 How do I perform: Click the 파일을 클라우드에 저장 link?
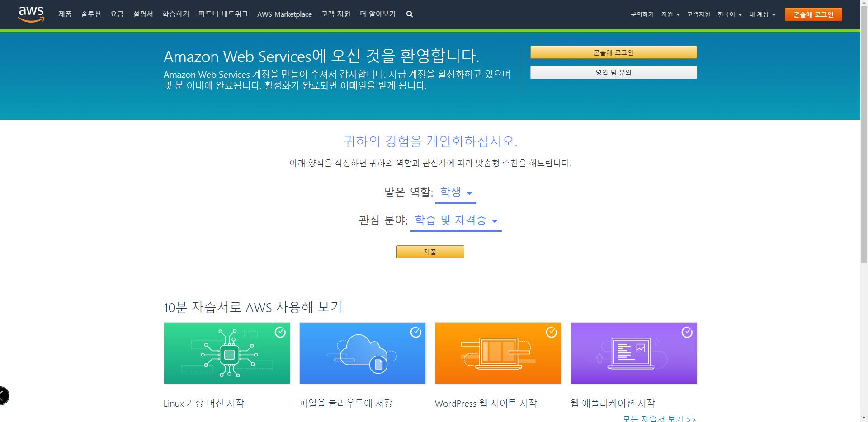(346, 403)
